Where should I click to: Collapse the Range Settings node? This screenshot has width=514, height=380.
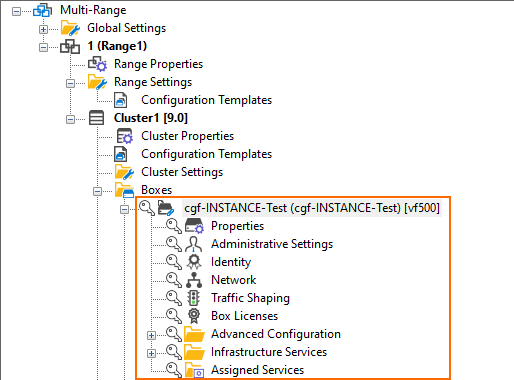click(x=70, y=83)
